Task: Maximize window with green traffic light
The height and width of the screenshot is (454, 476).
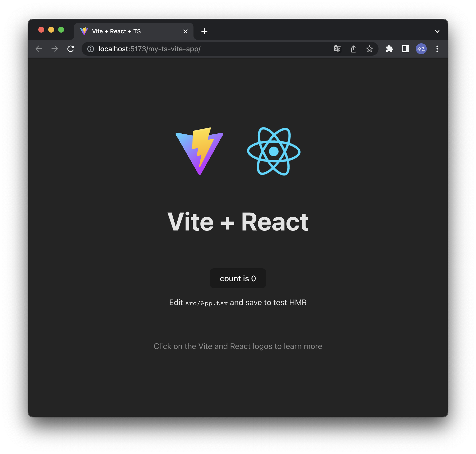Action: pos(61,30)
